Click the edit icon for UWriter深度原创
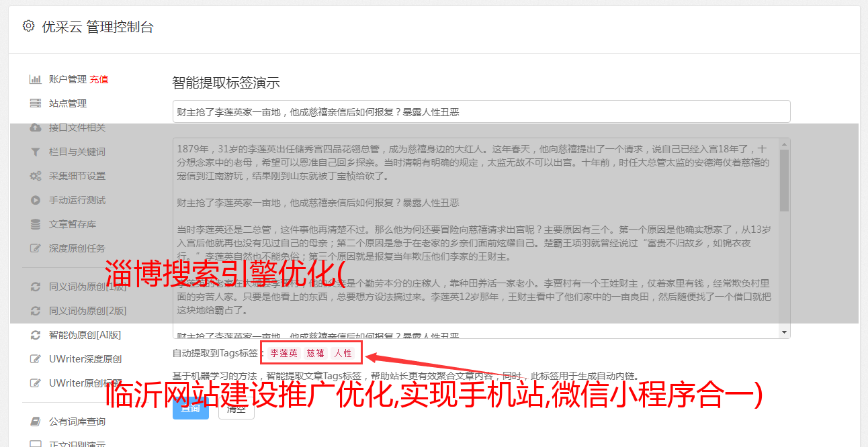868x447 pixels. 36,359
